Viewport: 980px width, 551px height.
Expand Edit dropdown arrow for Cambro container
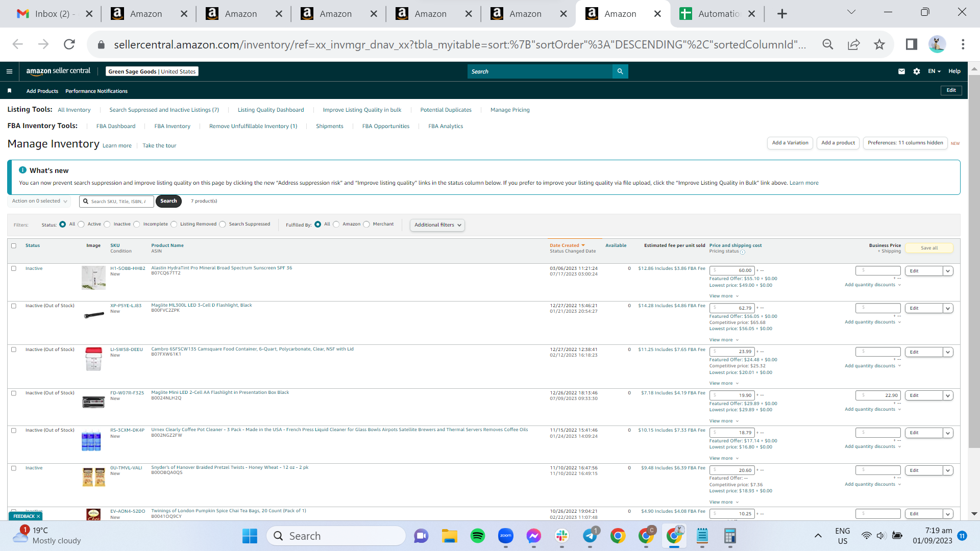(x=948, y=352)
